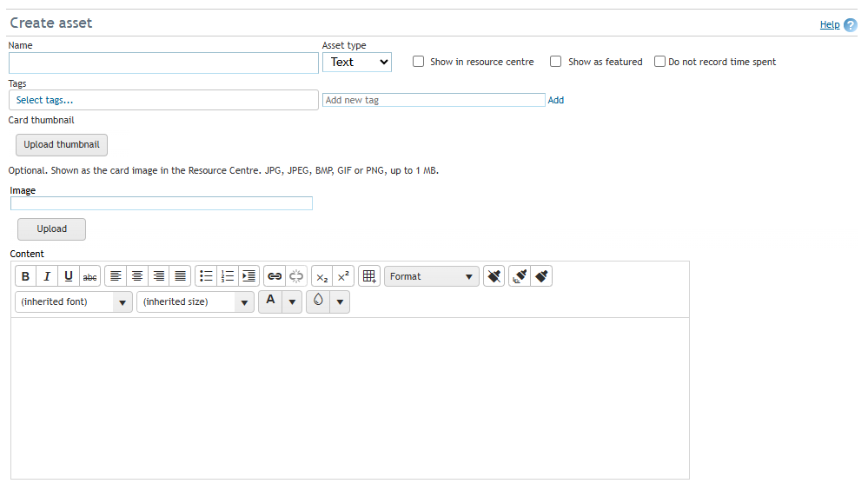Toggle bold formatting
868x490 pixels.
(25, 276)
